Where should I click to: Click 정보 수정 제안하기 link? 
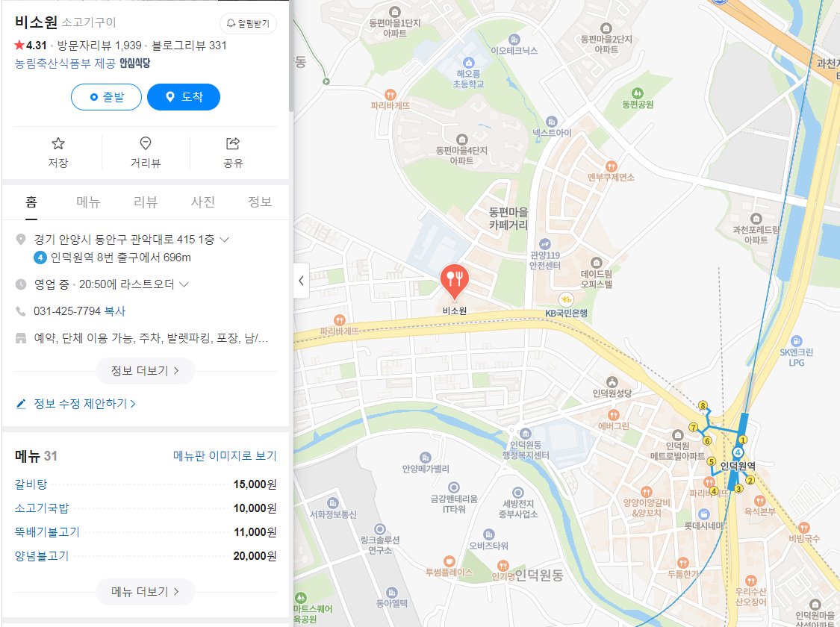coord(75,404)
